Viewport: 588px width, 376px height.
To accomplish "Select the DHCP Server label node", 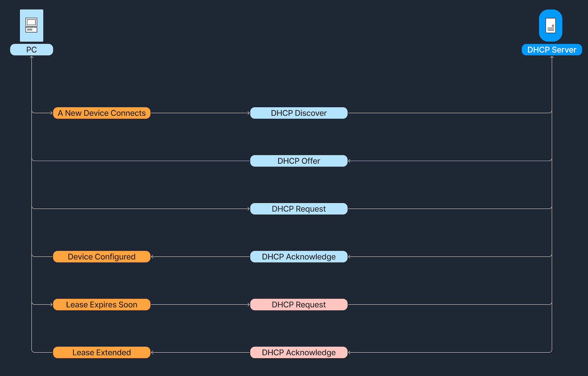I will click(552, 50).
